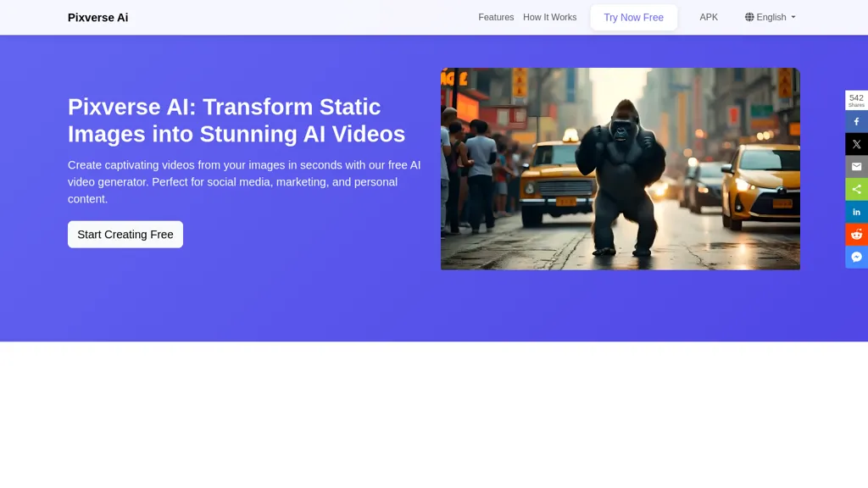Share the page on Facebook
The image size is (868, 488).
[856, 122]
